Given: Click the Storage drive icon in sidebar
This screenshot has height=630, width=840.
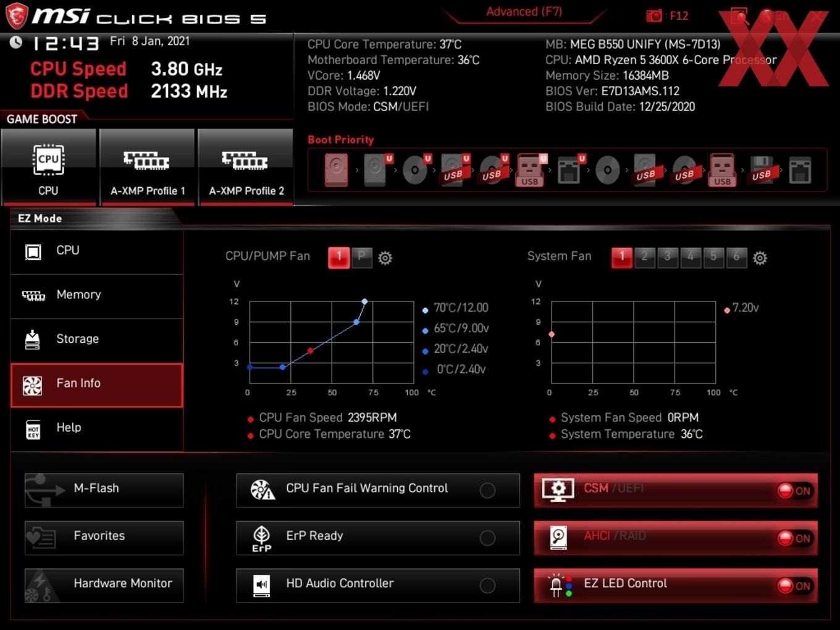Looking at the screenshot, I should tap(32, 340).
